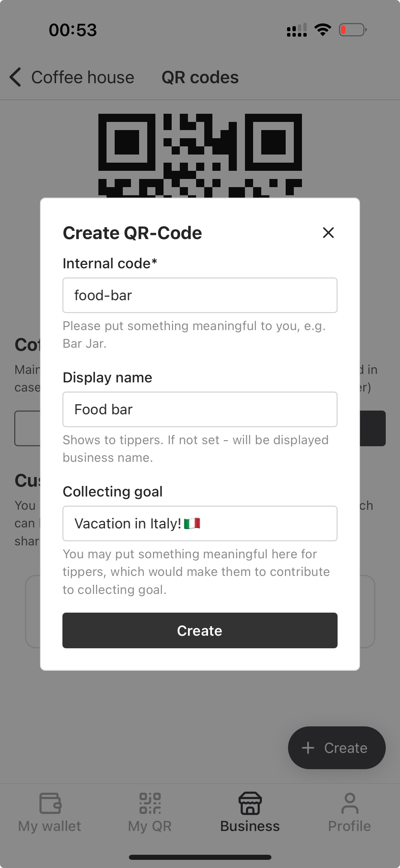This screenshot has height=868, width=400.
Task: Tap the cellular signal bars icon
Action: 296,30
